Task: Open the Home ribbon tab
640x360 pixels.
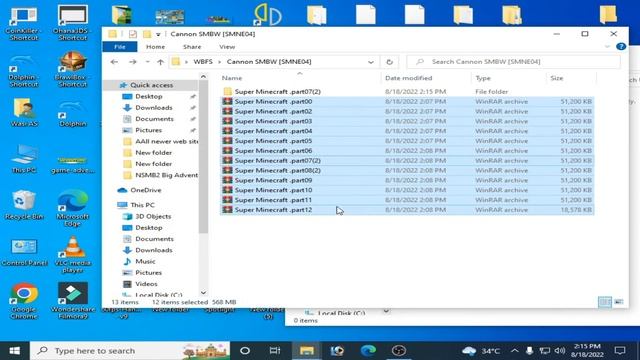Action: 156,47
